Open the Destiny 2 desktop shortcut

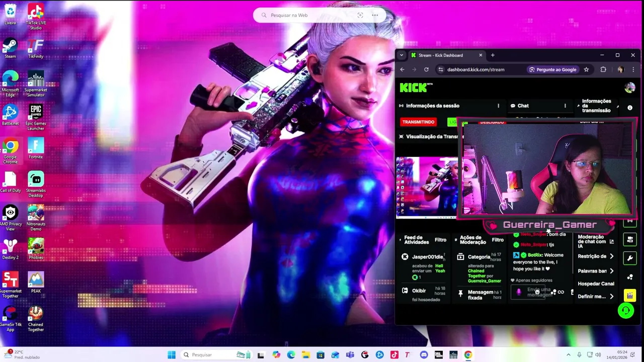coord(10,249)
